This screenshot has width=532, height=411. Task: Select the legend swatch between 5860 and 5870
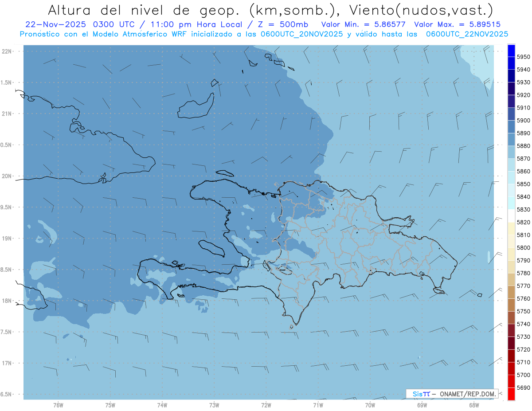(x=511, y=165)
